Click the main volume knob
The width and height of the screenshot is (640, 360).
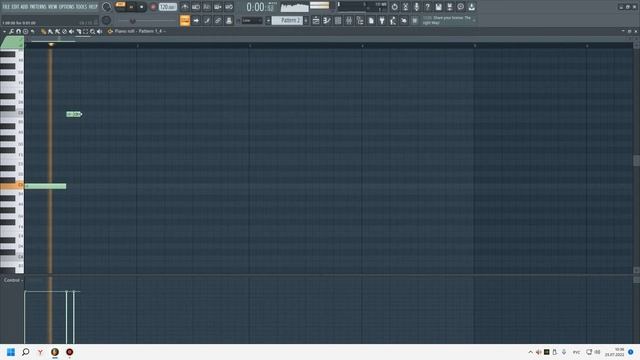[107, 7]
